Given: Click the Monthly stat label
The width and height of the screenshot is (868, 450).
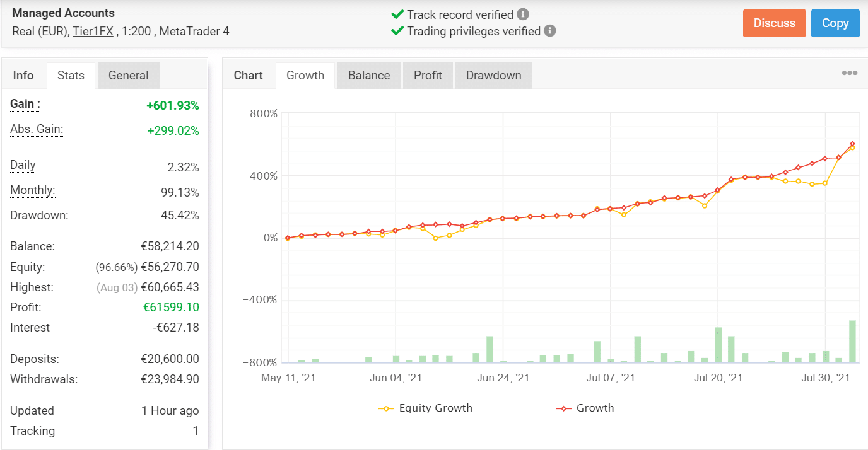Looking at the screenshot, I should (33, 190).
